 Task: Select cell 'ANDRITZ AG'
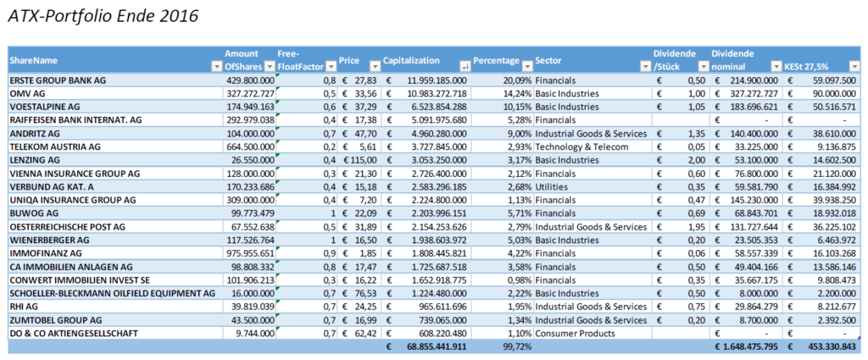pos(115,133)
